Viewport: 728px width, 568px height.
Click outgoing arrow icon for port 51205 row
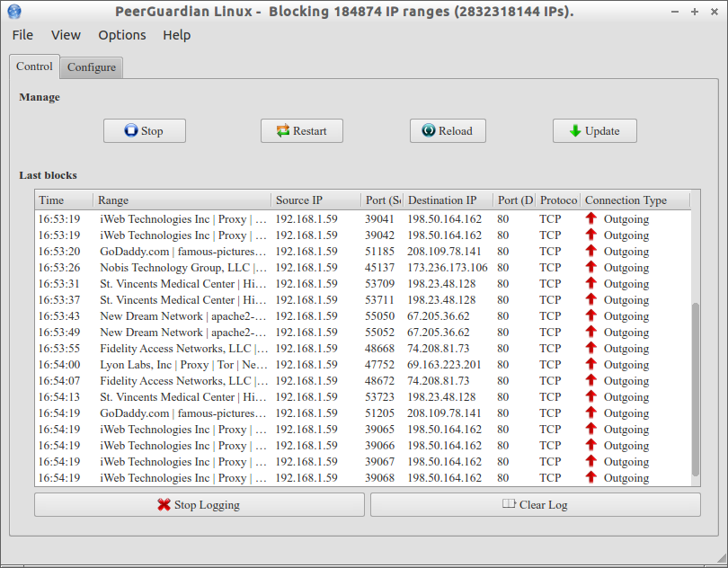[x=590, y=413]
